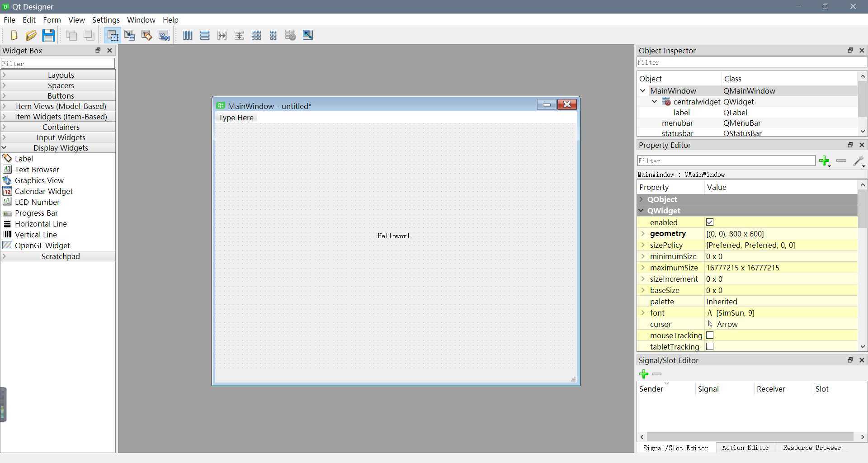Select the Edit Tab Order mode icon
Viewport: 868px width, 463px height.
tap(164, 35)
